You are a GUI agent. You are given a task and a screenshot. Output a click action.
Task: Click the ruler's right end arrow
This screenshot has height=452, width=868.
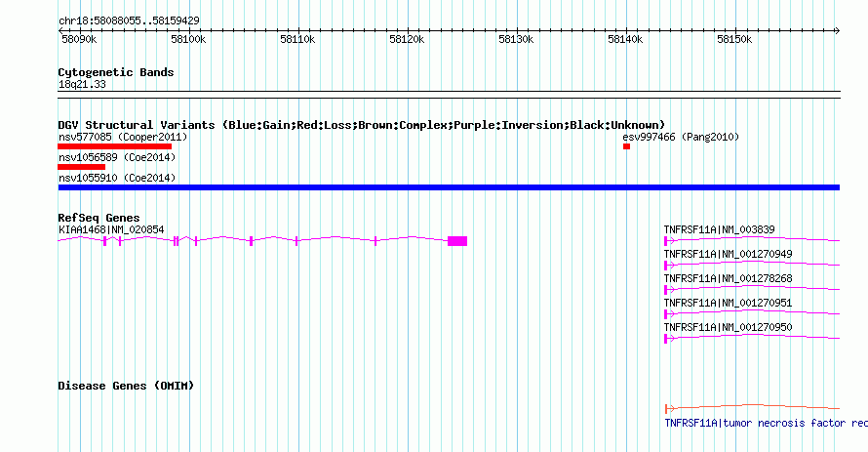click(x=838, y=31)
